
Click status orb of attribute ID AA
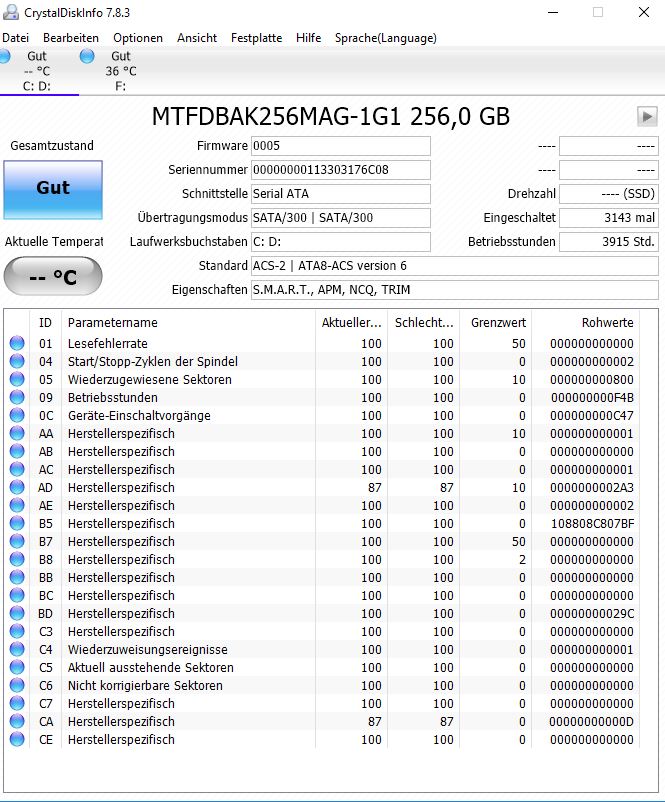[17, 433]
